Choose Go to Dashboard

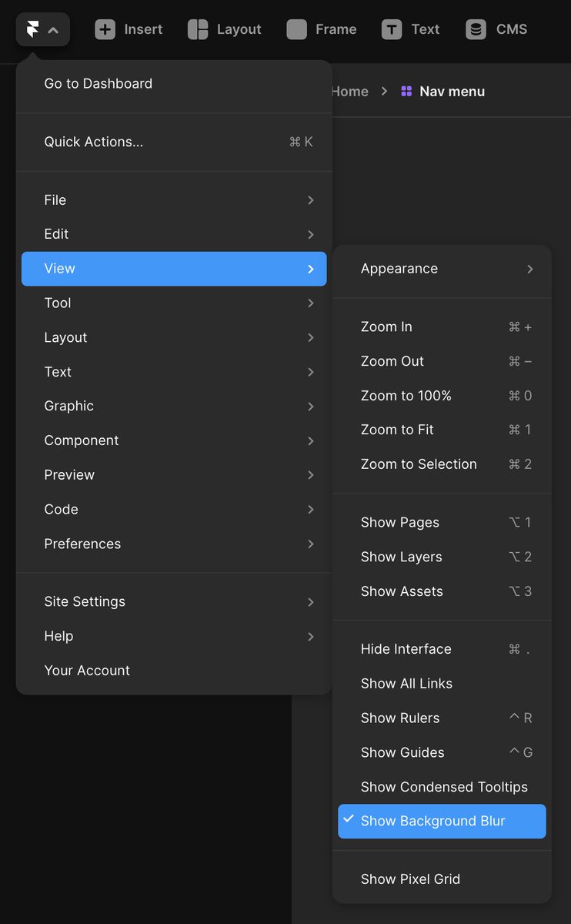tap(174, 84)
